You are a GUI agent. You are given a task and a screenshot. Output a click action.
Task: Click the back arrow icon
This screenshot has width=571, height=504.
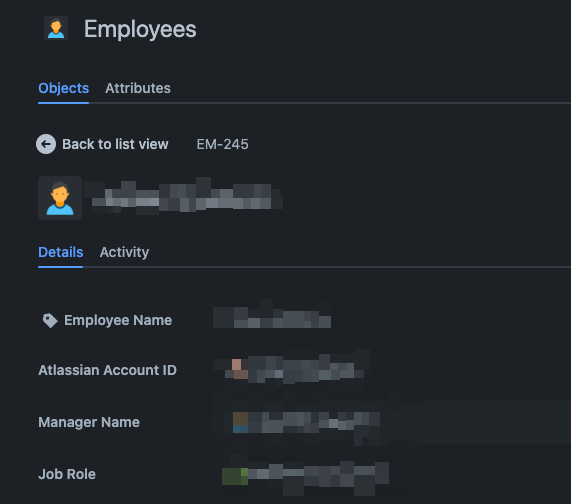coord(46,144)
